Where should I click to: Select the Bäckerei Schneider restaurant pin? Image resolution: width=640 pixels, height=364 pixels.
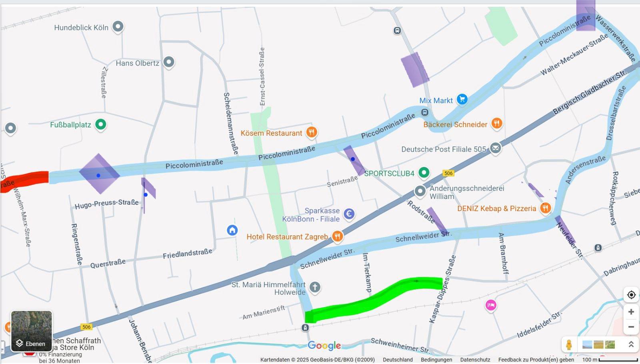click(x=497, y=123)
